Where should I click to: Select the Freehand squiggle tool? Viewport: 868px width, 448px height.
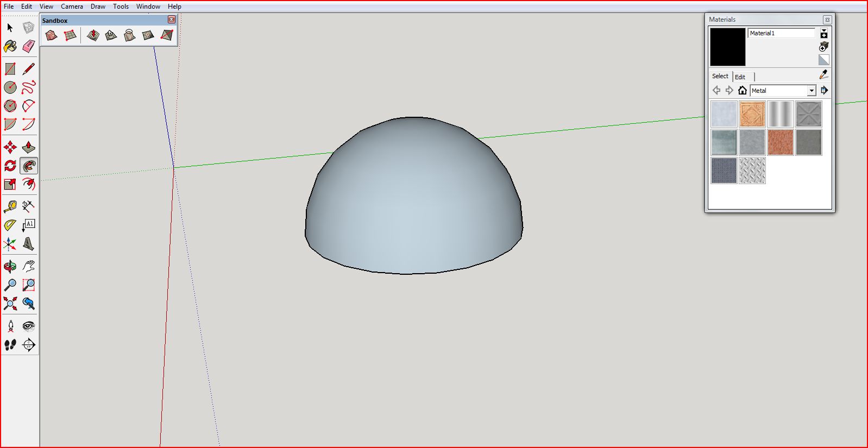(x=28, y=87)
